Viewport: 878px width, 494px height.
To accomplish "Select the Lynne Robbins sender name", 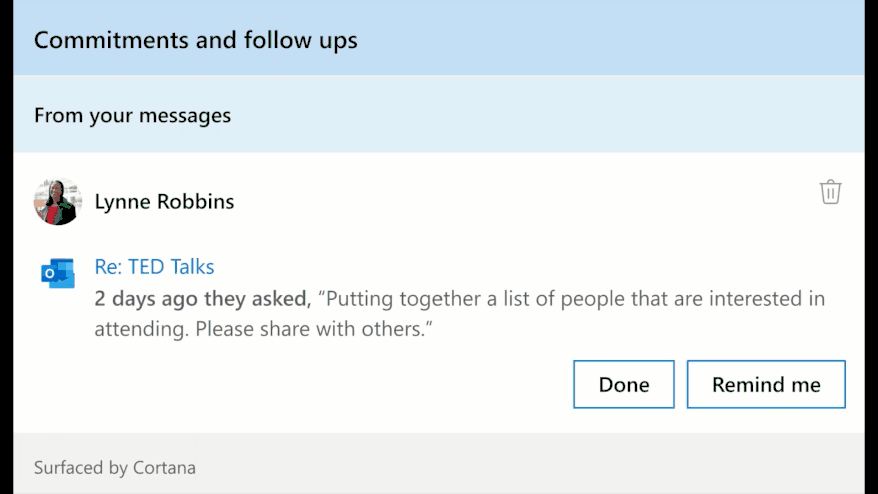I will [x=164, y=202].
